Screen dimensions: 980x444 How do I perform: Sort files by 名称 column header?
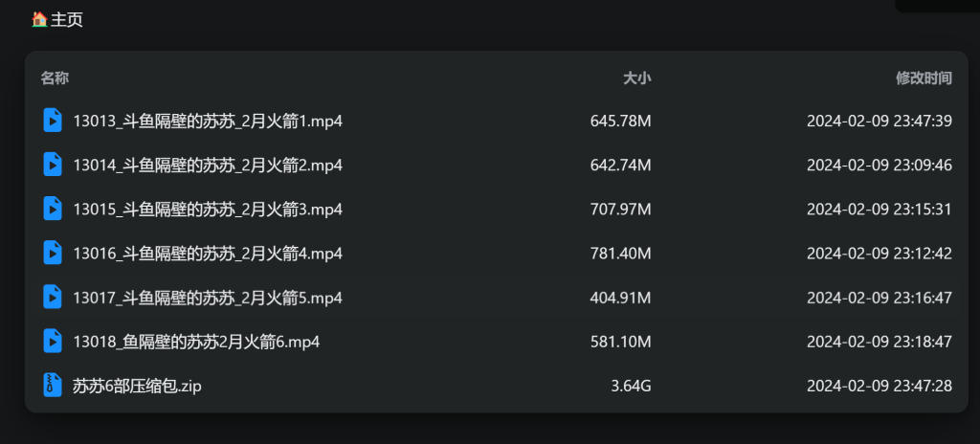[55, 78]
